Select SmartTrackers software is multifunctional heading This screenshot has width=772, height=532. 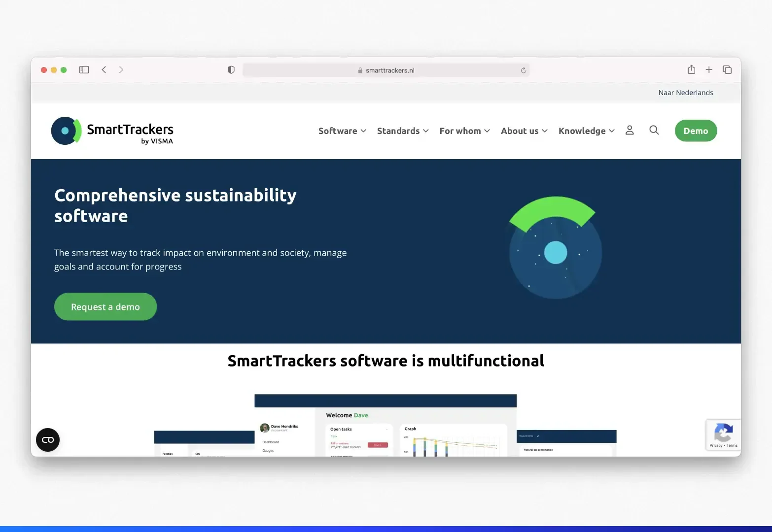(386, 361)
